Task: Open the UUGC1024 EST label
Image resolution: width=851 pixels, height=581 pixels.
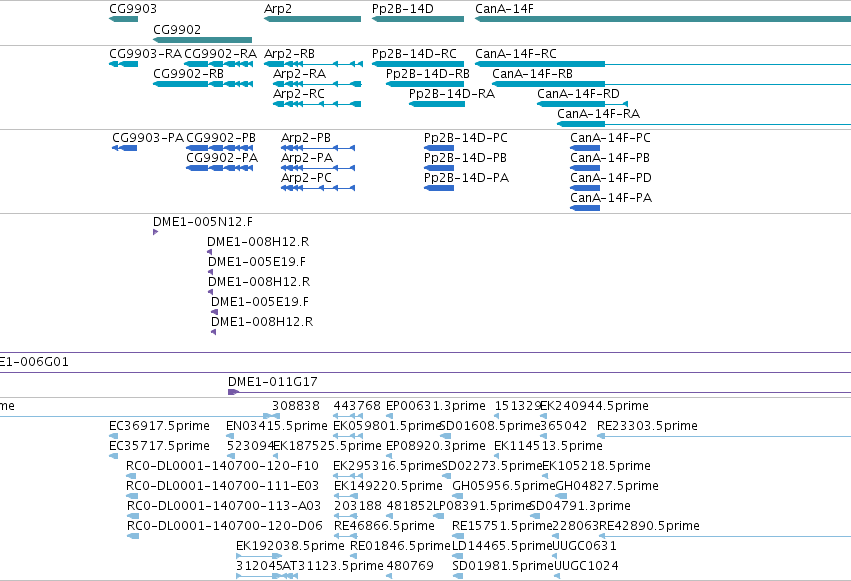Action: pos(587,566)
